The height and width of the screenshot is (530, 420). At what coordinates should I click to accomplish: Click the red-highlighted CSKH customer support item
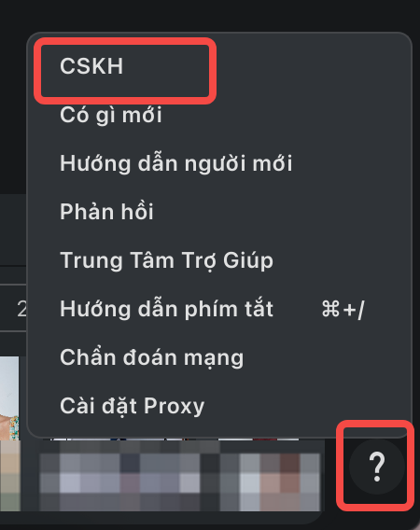click(125, 71)
